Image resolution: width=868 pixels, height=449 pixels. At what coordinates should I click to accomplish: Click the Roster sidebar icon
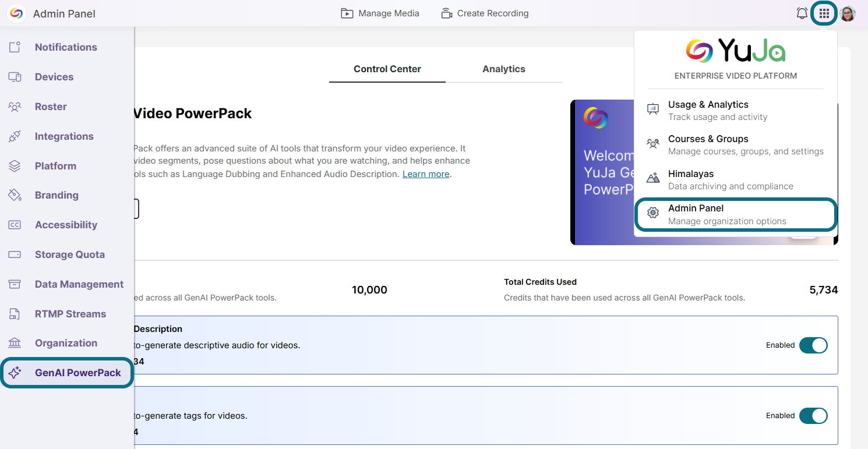(15, 107)
